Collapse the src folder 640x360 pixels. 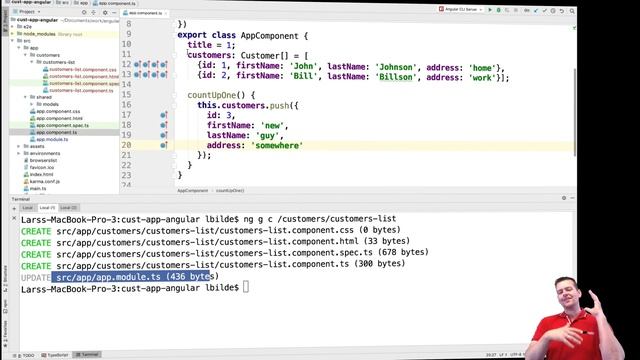(x=13, y=41)
